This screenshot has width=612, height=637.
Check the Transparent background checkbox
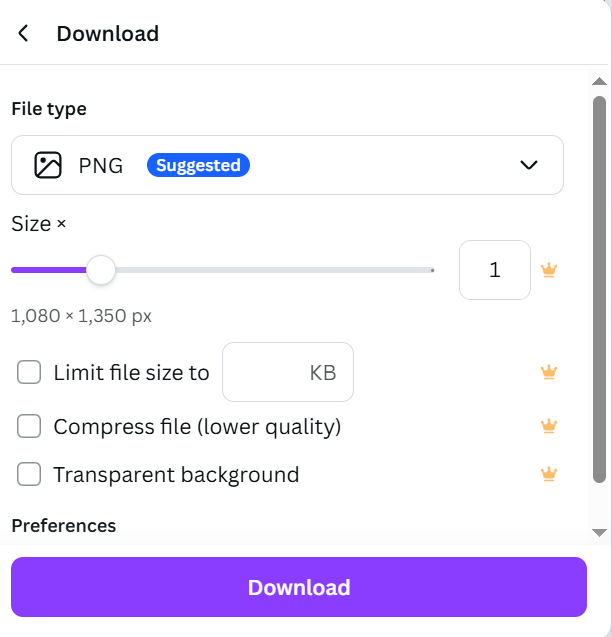pyautogui.click(x=30, y=474)
